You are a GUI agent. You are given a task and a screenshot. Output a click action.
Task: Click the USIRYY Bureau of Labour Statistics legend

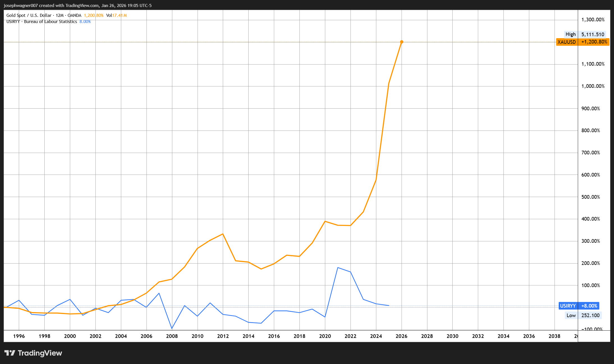point(42,22)
